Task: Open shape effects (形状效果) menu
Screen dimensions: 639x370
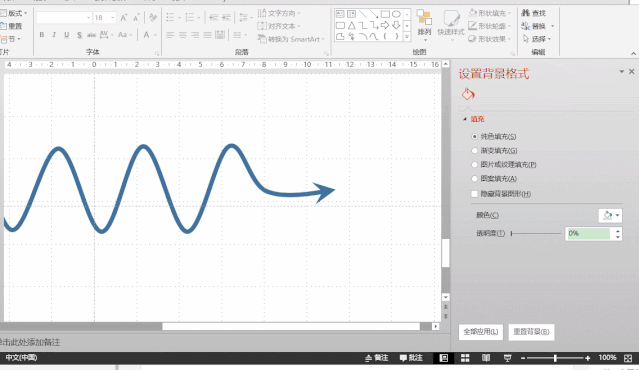Action: [x=489, y=39]
